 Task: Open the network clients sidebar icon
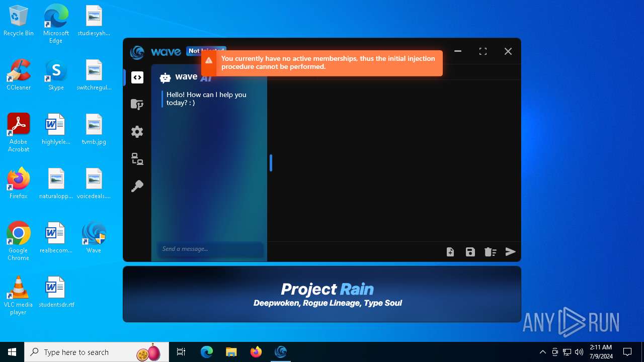[137, 159]
